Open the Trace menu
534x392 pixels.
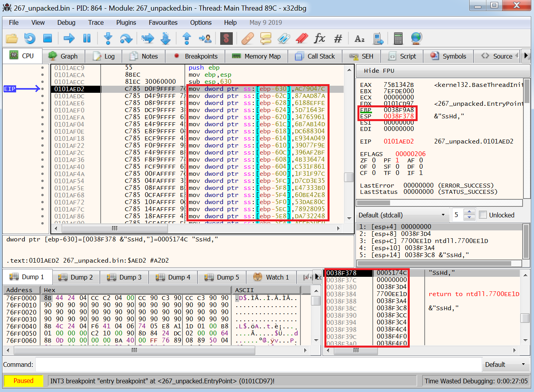point(96,22)
